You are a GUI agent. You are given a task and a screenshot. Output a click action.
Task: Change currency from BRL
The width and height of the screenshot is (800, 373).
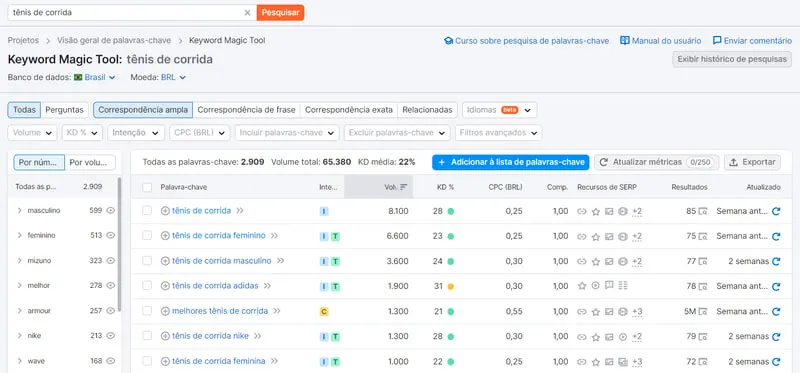173,78
